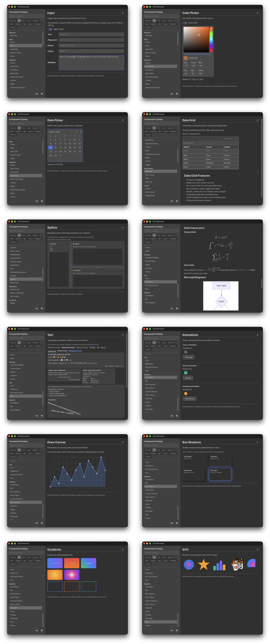Image resolution: width=270 pixels, height=644 pixels.
Task: Click the #B16A46 hex color field
Action: click(194, 58)
